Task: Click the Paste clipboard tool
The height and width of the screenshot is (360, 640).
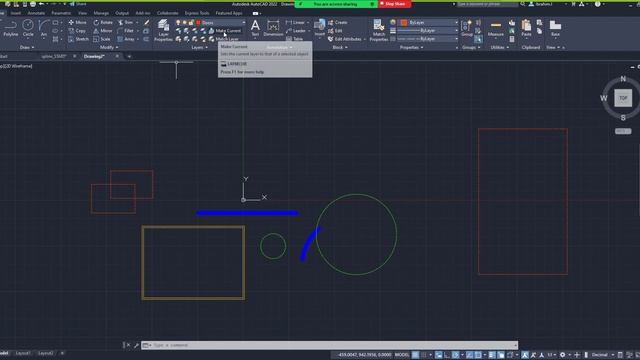Action: click(x=526, y=29)
